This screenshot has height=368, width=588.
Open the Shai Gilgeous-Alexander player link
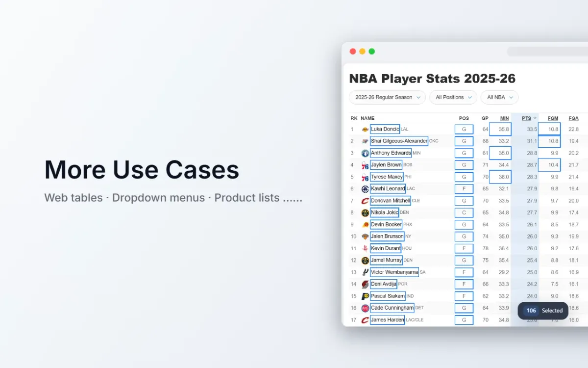tap(399, 141)
